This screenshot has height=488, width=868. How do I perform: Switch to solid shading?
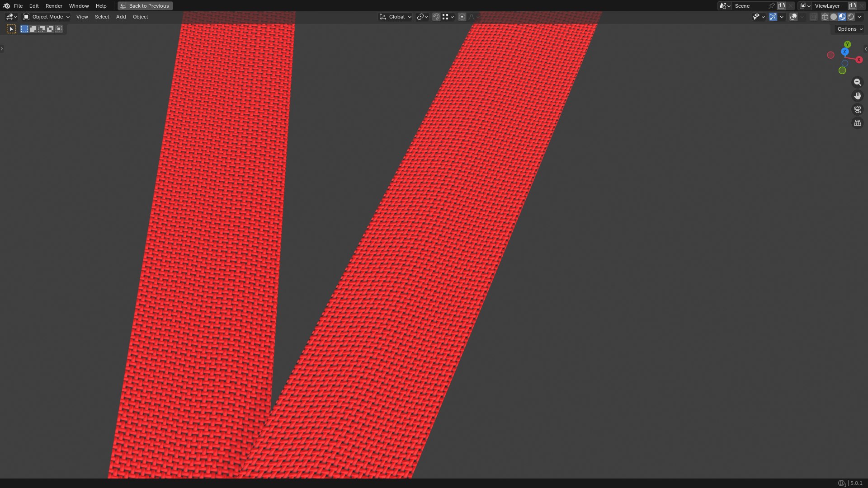pyautogui.click(x=834, y=17)
